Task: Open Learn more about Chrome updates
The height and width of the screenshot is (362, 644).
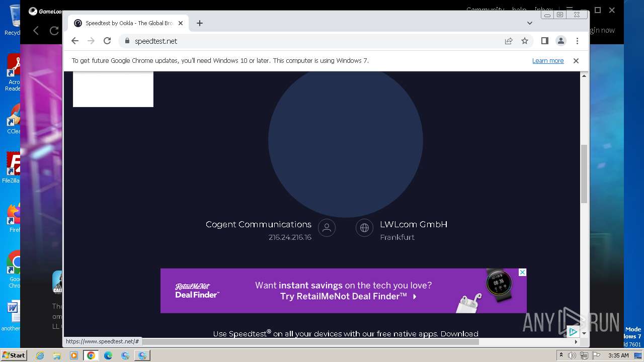Action: pos(548,60)
